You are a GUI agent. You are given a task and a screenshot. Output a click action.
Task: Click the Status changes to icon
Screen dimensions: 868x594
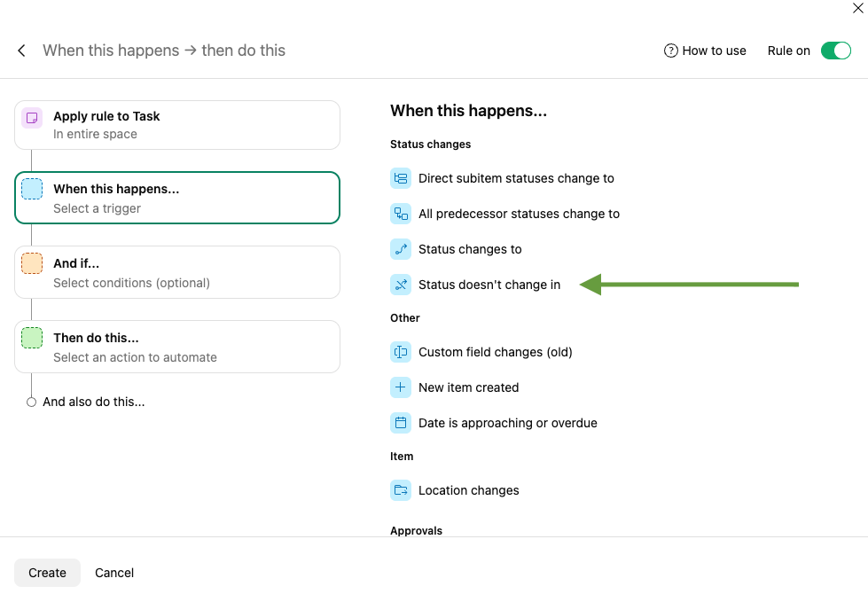[x=401, y=249]
